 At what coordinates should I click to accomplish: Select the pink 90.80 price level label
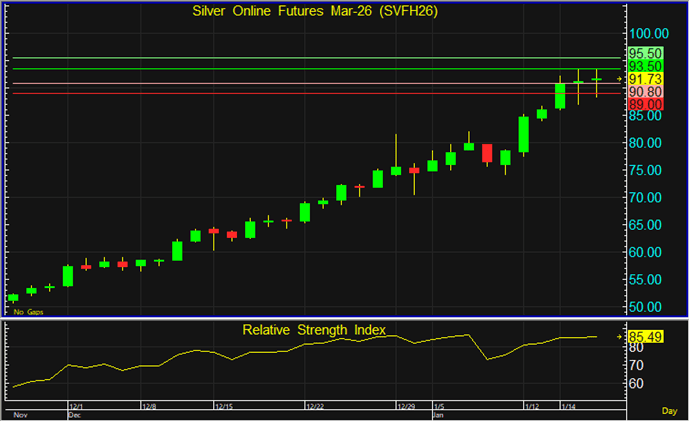tap(645, 92)
